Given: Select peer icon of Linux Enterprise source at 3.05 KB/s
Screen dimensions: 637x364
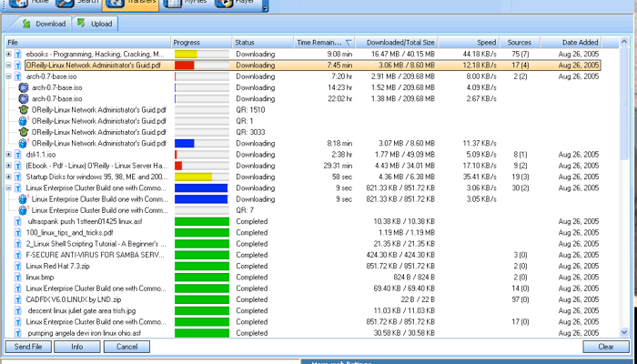Looking at the screenshot, I should [23, 199].
